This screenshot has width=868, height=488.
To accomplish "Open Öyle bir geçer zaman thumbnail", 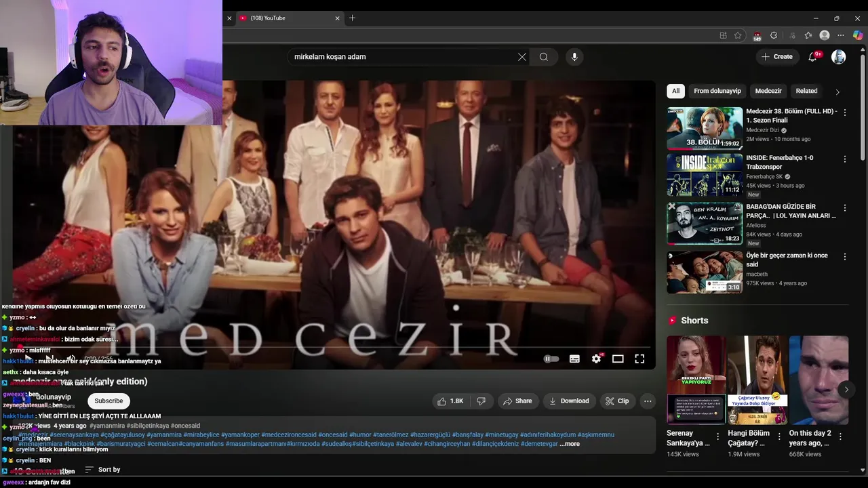I will tap(705, 272).
